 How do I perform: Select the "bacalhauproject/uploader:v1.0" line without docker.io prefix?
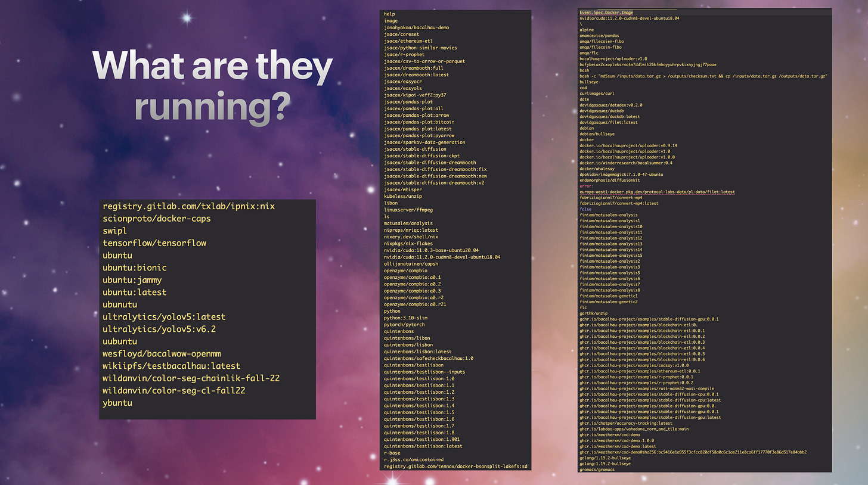tap(613, 59)
